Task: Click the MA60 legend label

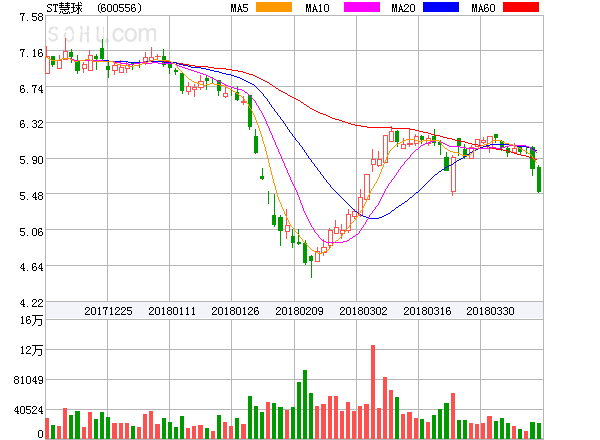Action: coord(483,8)
